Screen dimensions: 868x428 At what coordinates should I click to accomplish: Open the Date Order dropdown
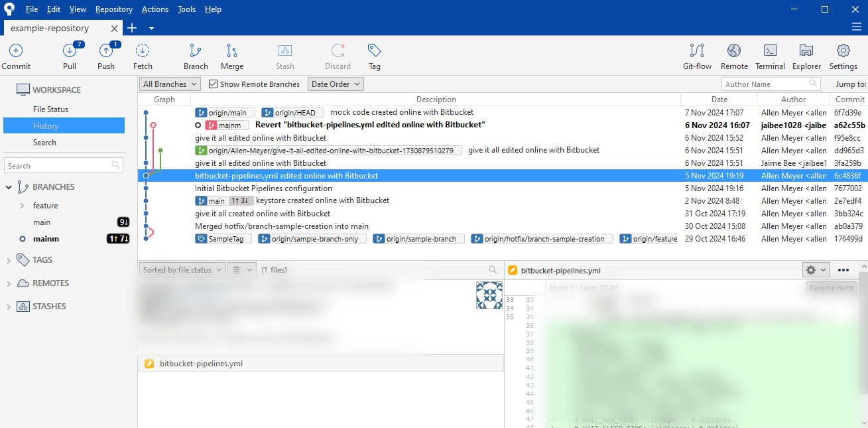(336, 84)
